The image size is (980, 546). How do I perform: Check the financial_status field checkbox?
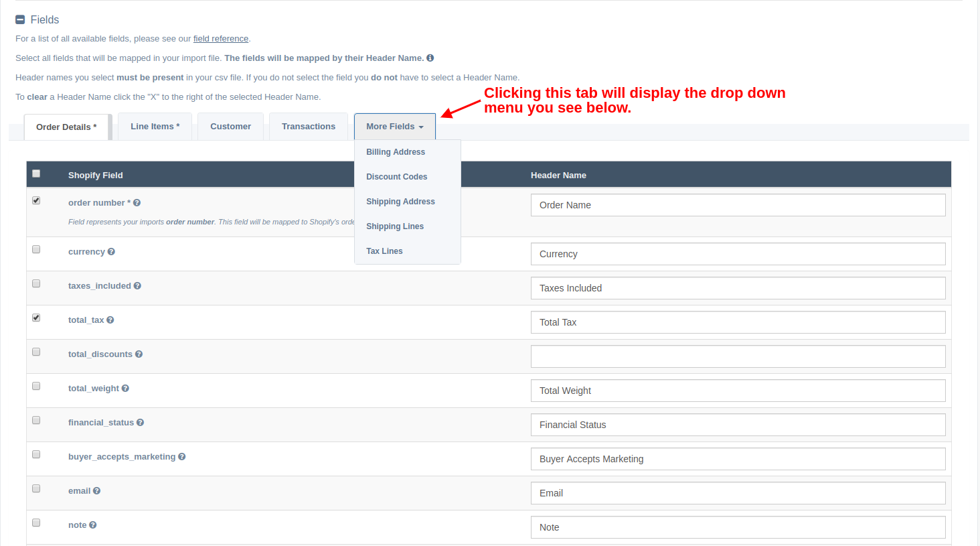(x=36, y=420)
